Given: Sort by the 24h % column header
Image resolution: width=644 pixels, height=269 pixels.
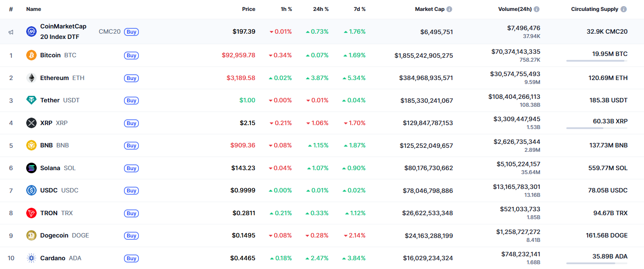Looking at the screenshot, I should coord(320,9).
